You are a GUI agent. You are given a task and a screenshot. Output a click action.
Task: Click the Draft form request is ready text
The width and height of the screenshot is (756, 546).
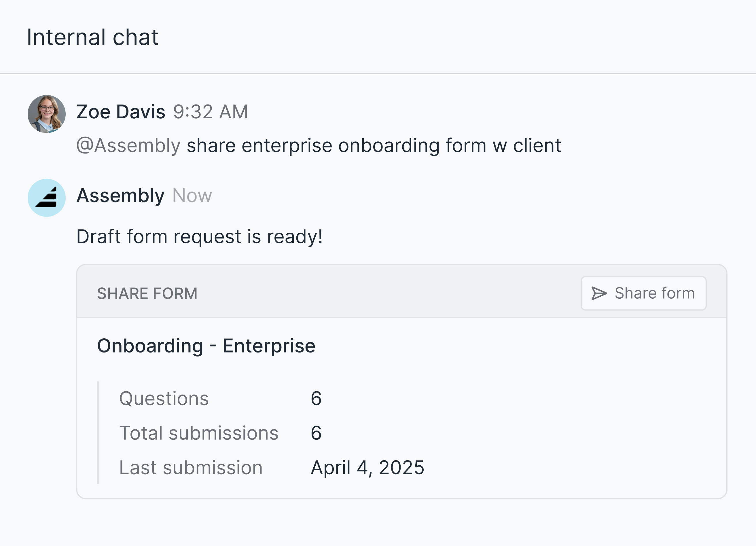point(199,237)
